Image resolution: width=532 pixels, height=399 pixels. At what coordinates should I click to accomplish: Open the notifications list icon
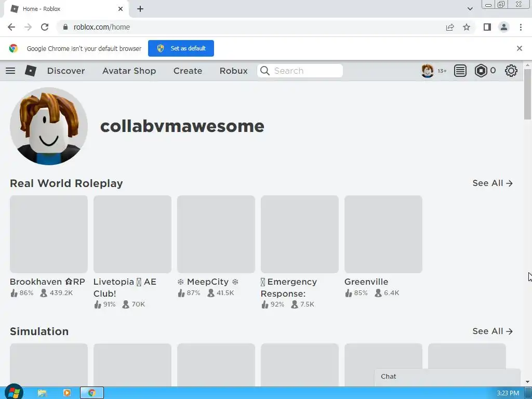pos(460,71)
